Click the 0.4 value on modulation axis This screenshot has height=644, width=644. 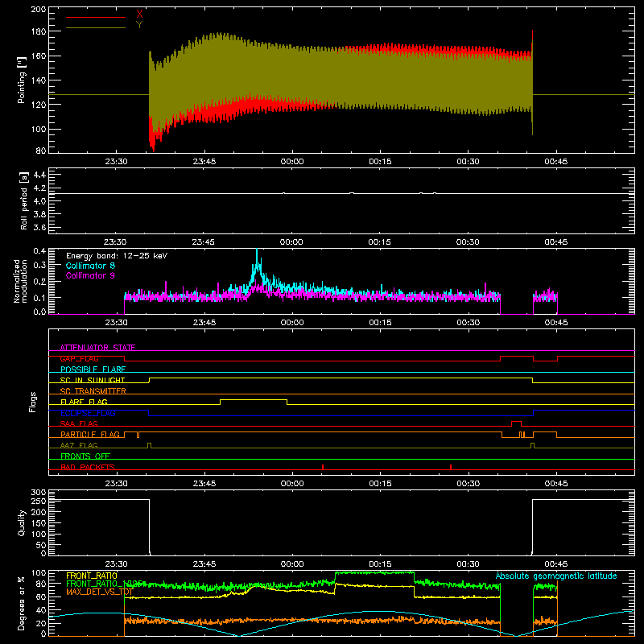coord(39,251)
